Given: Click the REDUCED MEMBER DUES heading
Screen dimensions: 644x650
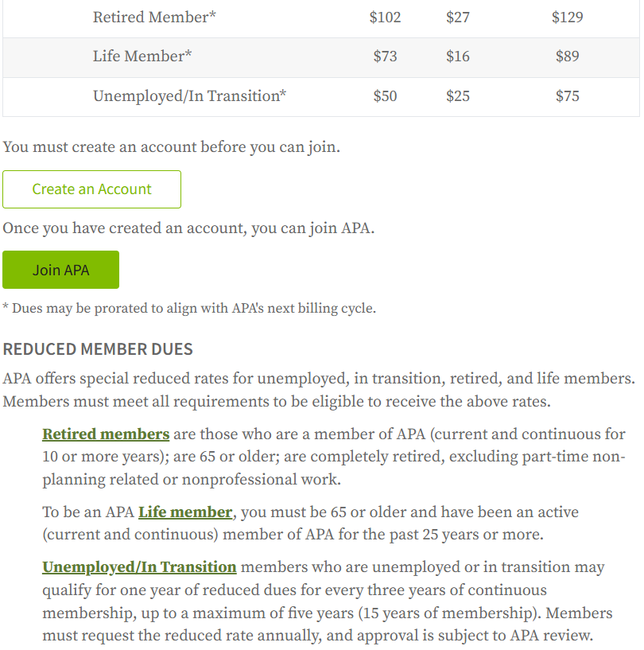Looking at the screenshot, I should coord(98,349).
